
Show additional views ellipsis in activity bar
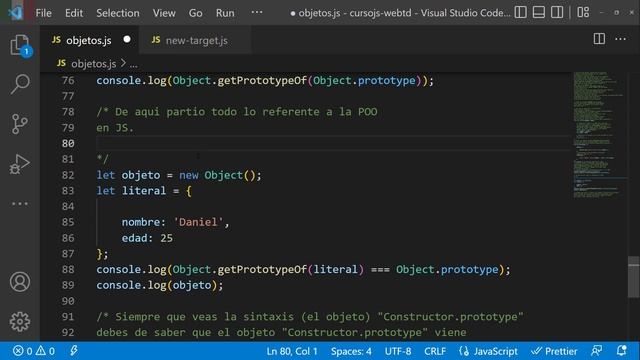pos(20,203)
